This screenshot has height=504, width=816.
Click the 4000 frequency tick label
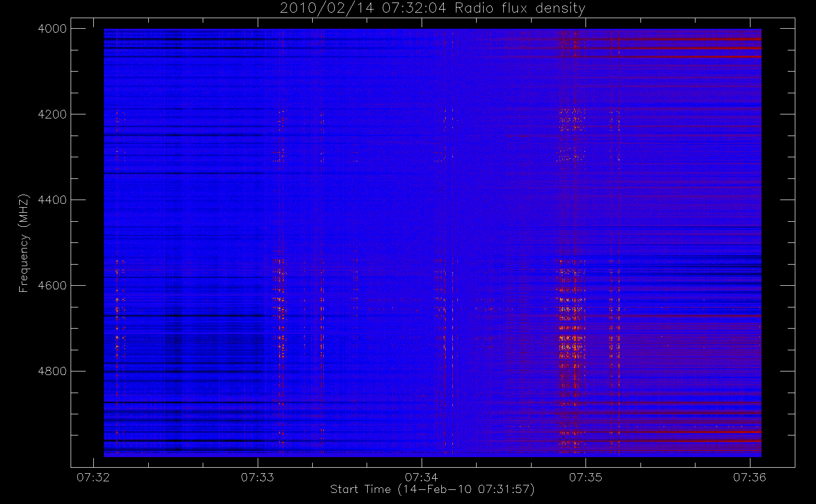[52, 29]
